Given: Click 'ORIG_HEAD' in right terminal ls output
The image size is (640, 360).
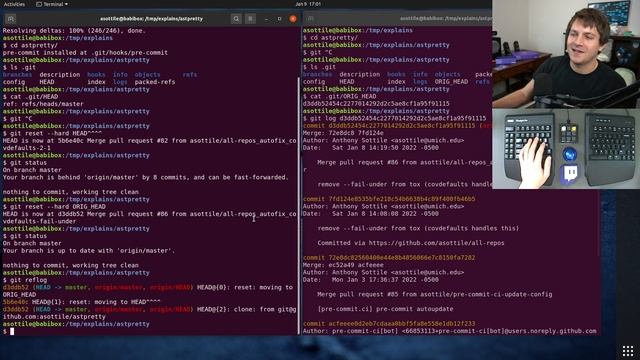Looking at the screenshot, I should tap(451, 82).
